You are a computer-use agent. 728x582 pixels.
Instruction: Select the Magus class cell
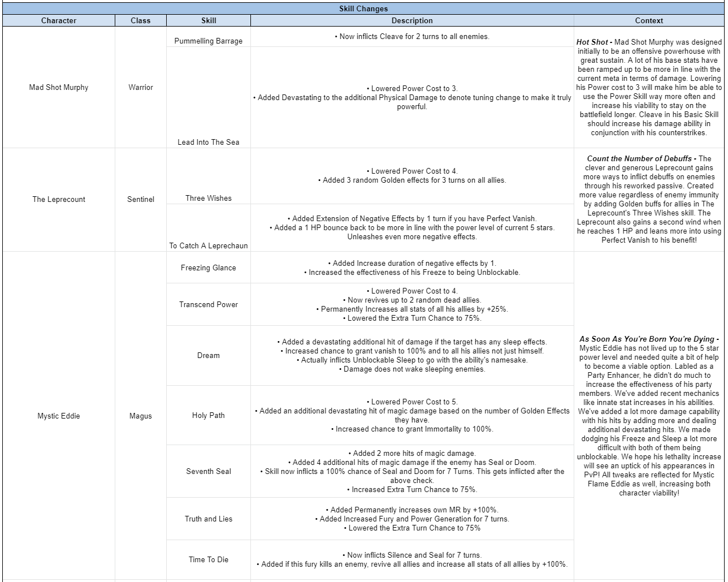140,416
